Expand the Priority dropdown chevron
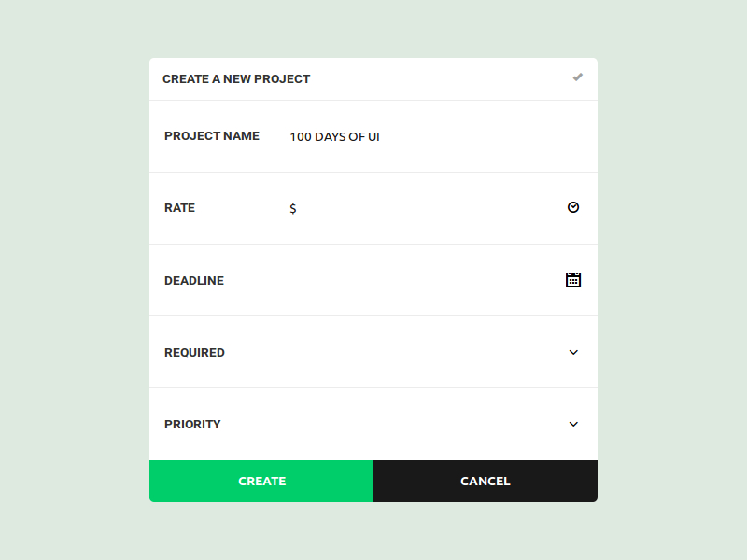Viewport: 747px width, 560px height. click(573, 424)
